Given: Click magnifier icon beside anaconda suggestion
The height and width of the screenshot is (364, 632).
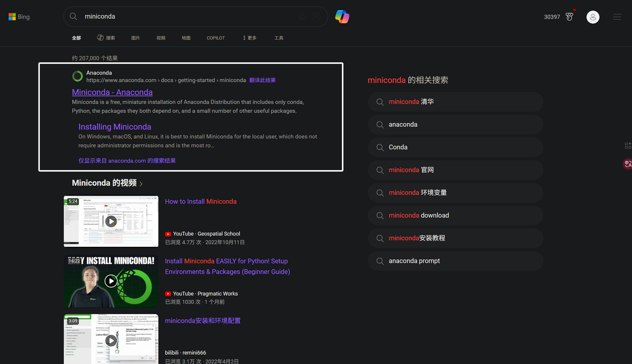Looking at the screenshot, I should (x=380, y=125).
